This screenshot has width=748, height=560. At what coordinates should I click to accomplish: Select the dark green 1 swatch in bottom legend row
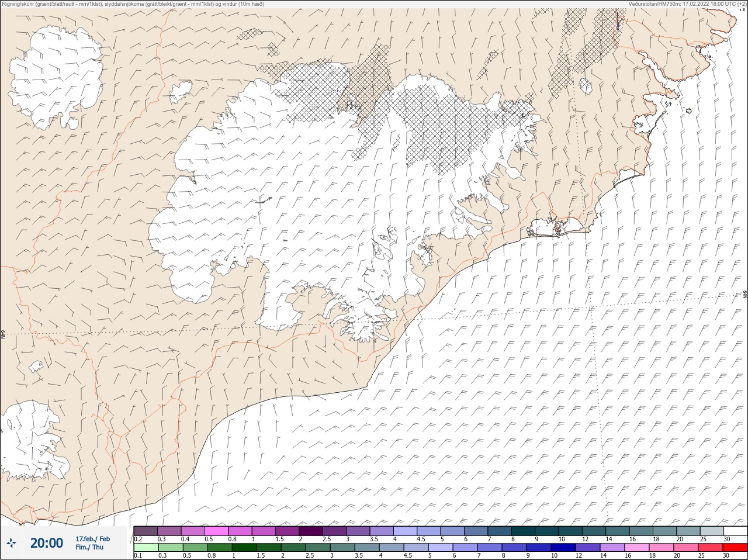244,548
